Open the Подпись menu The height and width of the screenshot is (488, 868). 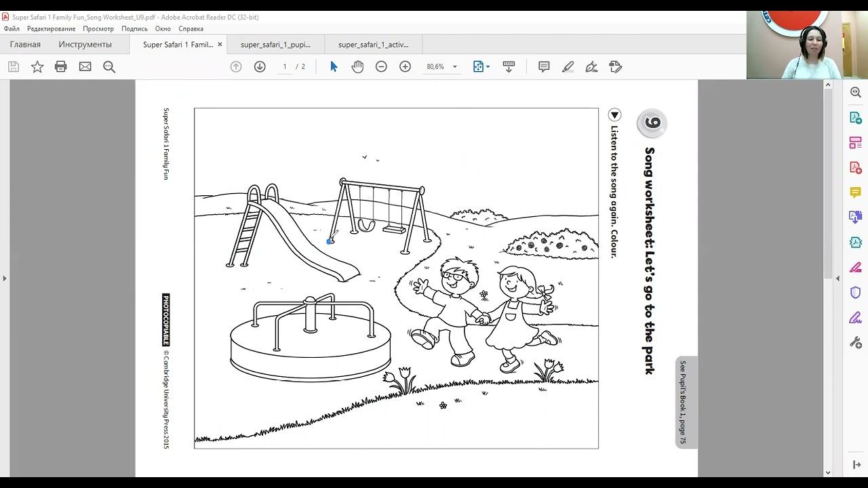click(x=134, y=28)
